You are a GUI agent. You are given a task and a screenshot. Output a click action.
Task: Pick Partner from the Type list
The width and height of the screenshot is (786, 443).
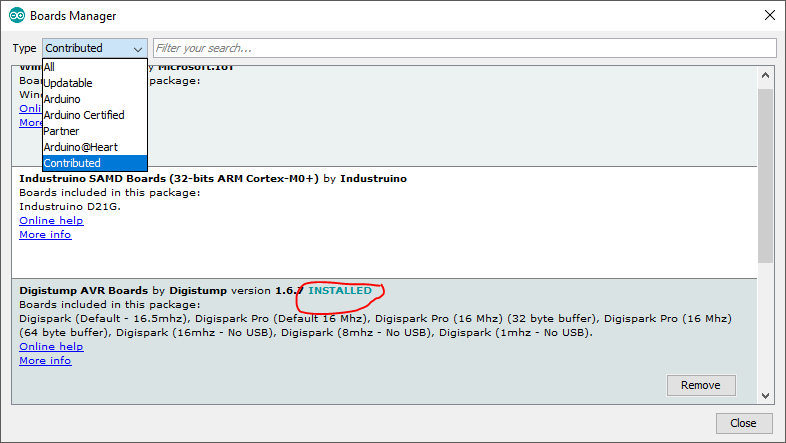(x=95, y=131)
